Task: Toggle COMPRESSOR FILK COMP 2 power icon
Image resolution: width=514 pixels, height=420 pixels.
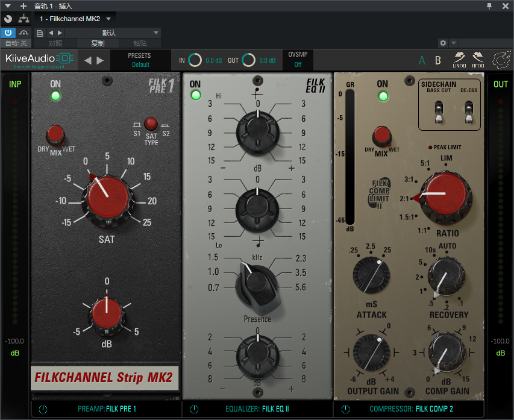Action: [345, 409]
